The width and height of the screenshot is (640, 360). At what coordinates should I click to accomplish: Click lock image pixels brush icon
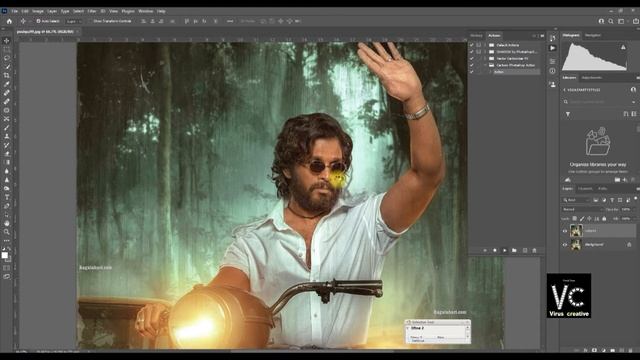582,219
